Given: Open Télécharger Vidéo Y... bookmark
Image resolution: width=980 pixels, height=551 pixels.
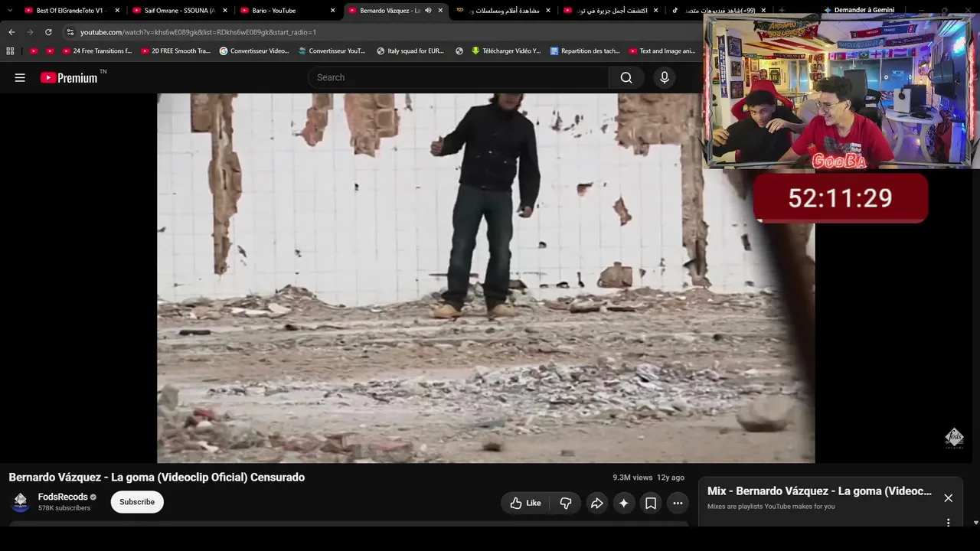Looking at the screenshot, I should tap(506, 51).
